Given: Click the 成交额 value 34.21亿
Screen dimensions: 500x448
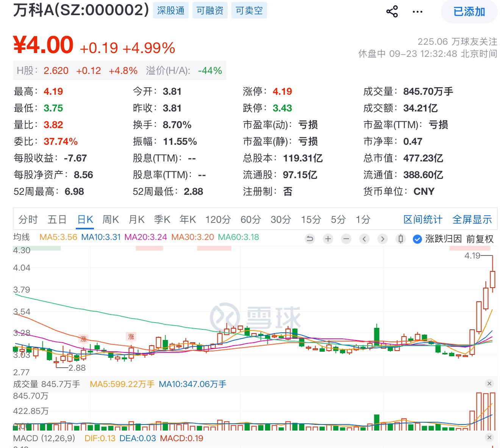Looking at the screenshot, I should 420,108.
